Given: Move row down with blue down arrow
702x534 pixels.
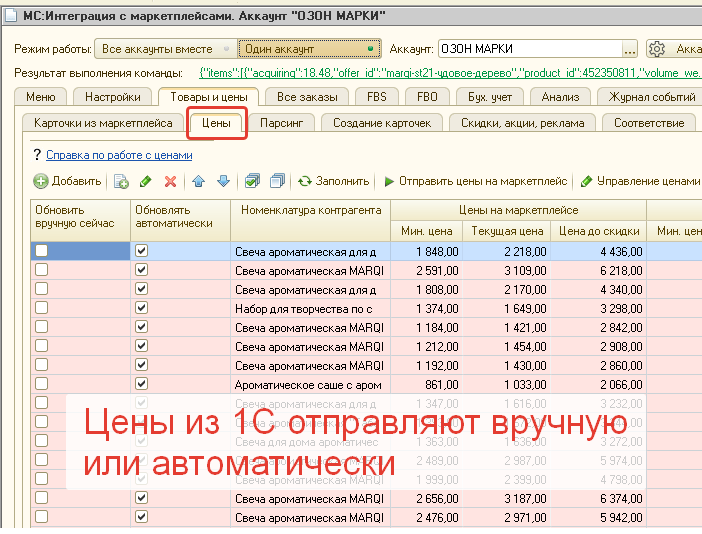Looking at the screenshot, I should point(223,181).
